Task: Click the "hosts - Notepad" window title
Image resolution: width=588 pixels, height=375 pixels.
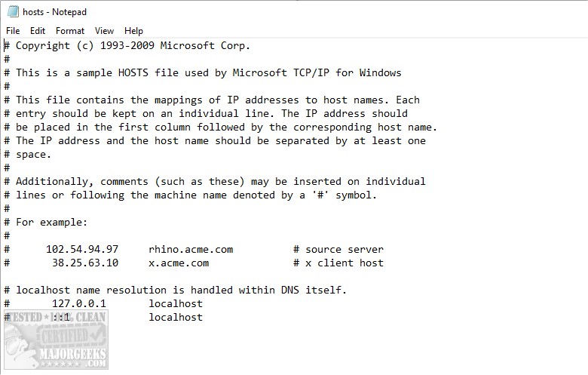Action: [56, 12]
